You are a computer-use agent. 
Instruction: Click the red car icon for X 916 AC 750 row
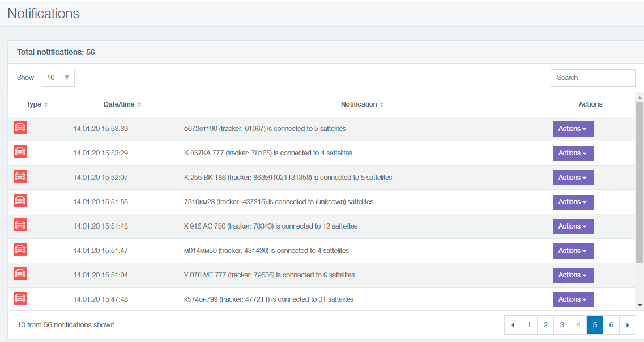[20, 225]
